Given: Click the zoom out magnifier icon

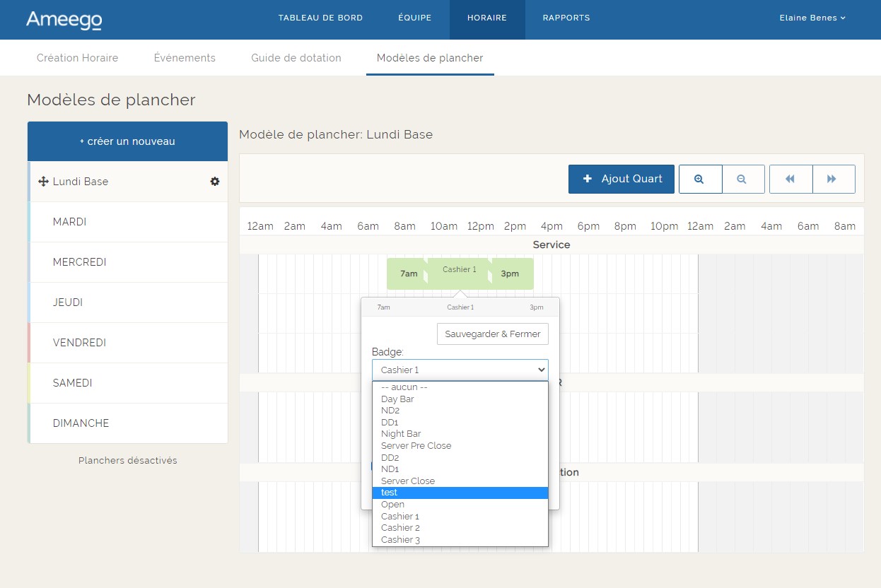Looking at the screenshot, I should [x=742, y=180].
